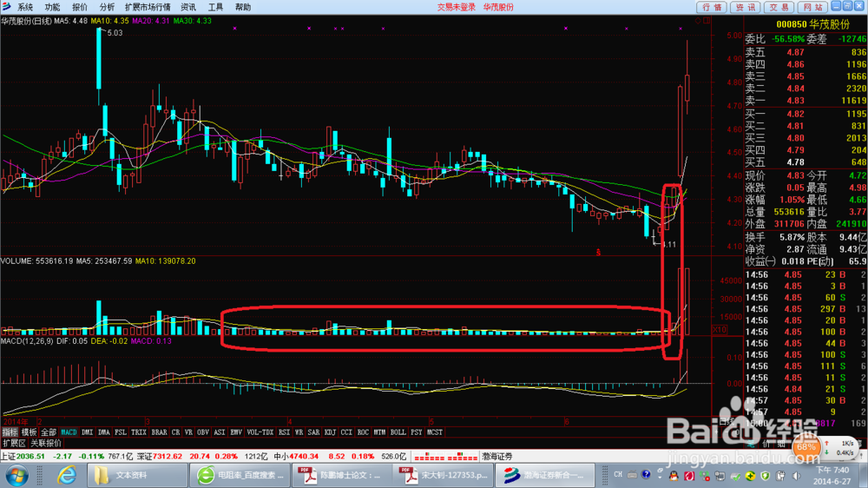
Task: Switch indicator to MACD
Action: (69, 432)
